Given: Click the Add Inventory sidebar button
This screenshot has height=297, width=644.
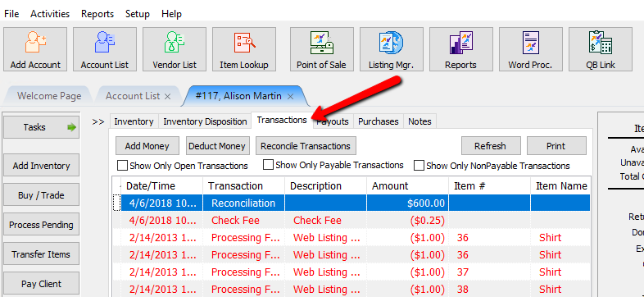Looking at the screenshot, I should [41, 166].
